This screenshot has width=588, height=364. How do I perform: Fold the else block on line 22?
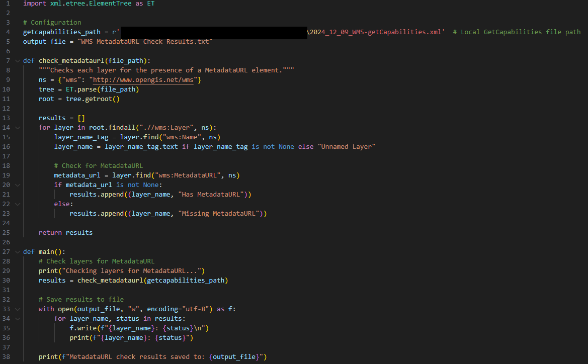[17, 204]
